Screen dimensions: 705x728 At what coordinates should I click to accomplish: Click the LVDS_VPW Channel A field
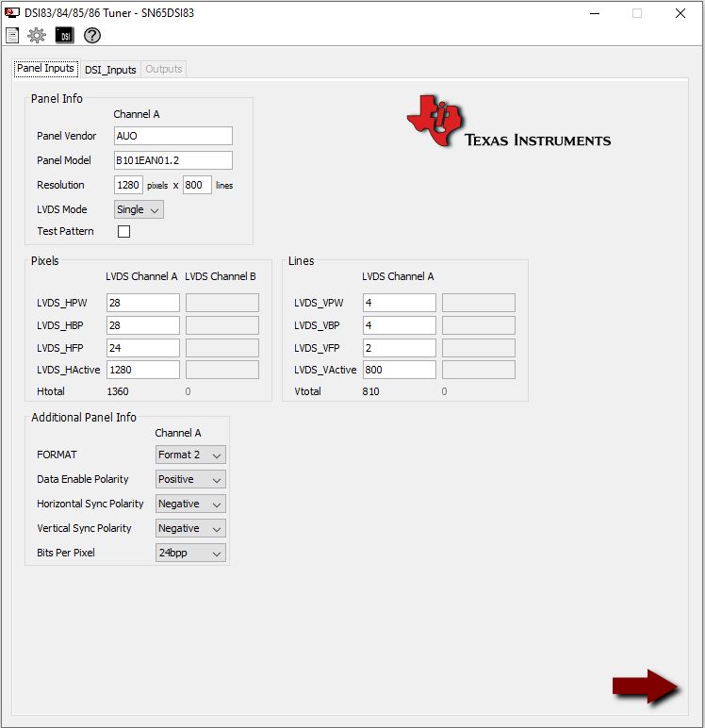pos(399,303)
